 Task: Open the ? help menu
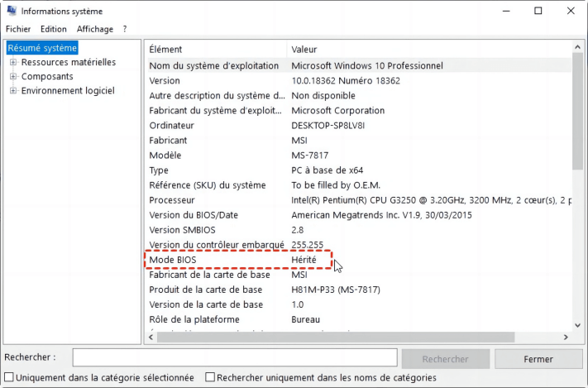[x=125, y=29]
